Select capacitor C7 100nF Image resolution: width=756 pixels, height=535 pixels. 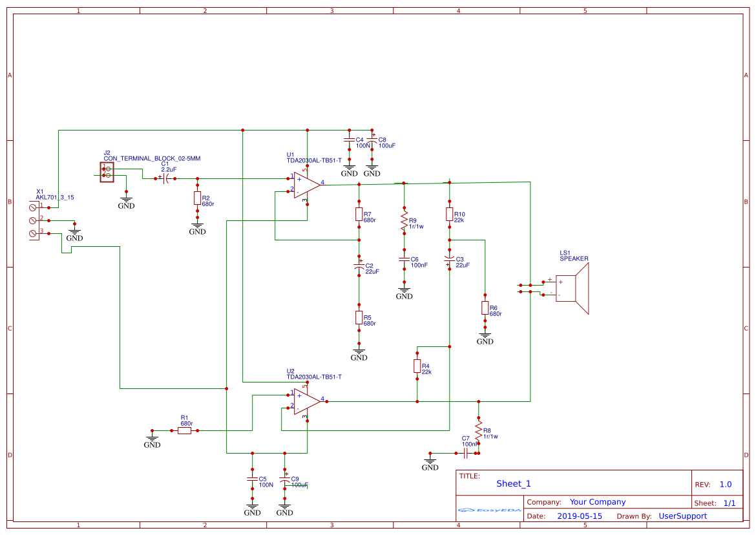coord(466,453)
